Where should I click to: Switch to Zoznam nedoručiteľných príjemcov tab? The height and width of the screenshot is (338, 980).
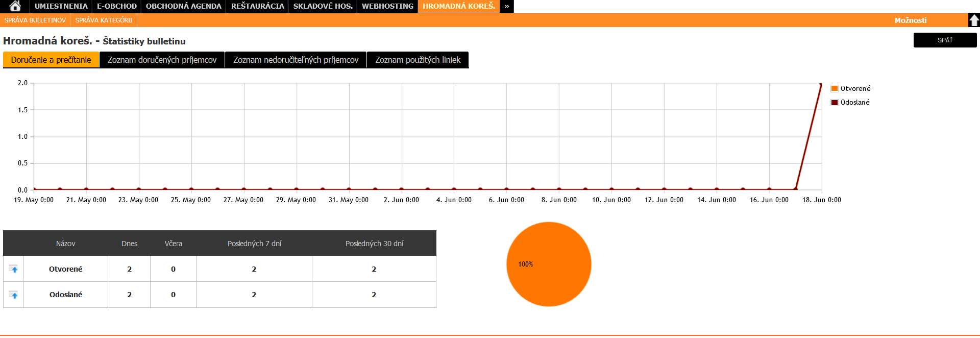click(x=296, y=60)
